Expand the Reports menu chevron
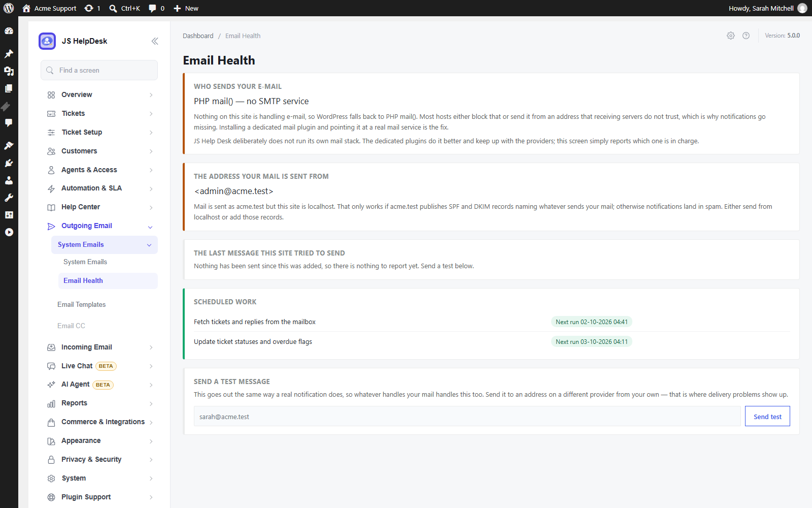This screenshot has width=812, height=508. [151, 404]
